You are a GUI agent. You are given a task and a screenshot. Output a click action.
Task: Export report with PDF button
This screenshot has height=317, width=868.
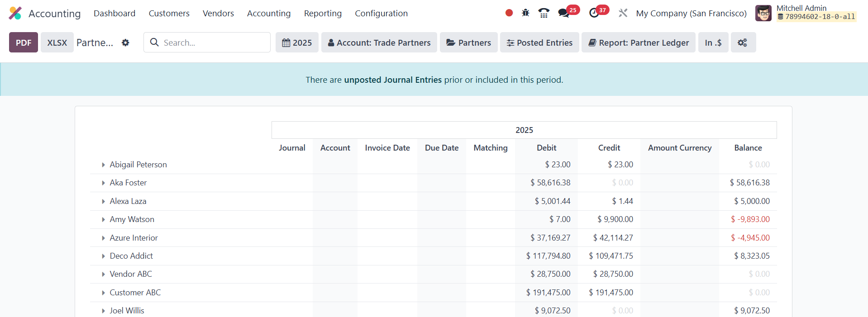tap(24, 43)
